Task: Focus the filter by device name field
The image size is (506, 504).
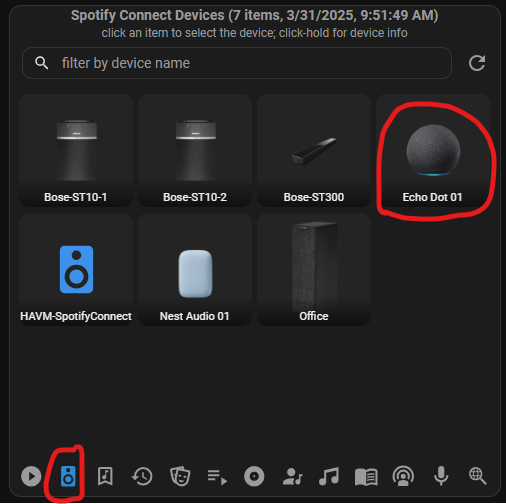Action: pos(237,63)
